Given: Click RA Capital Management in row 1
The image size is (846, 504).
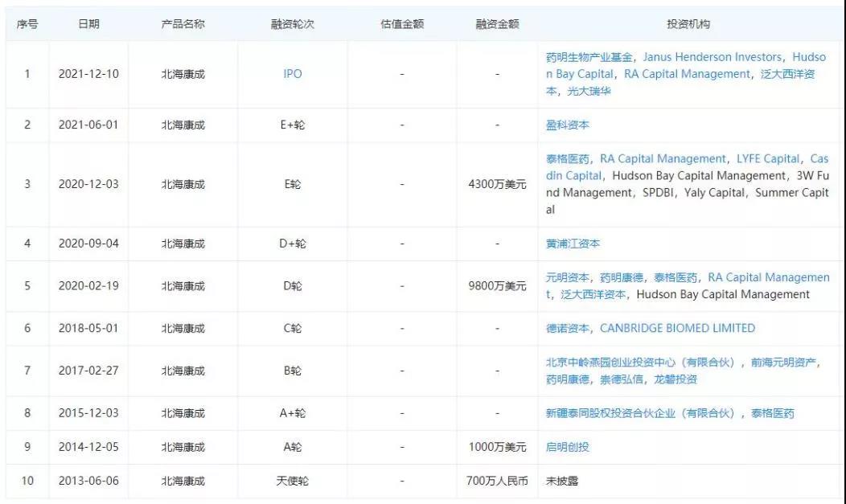Looking at the screenshot, I should click(689, 74).
